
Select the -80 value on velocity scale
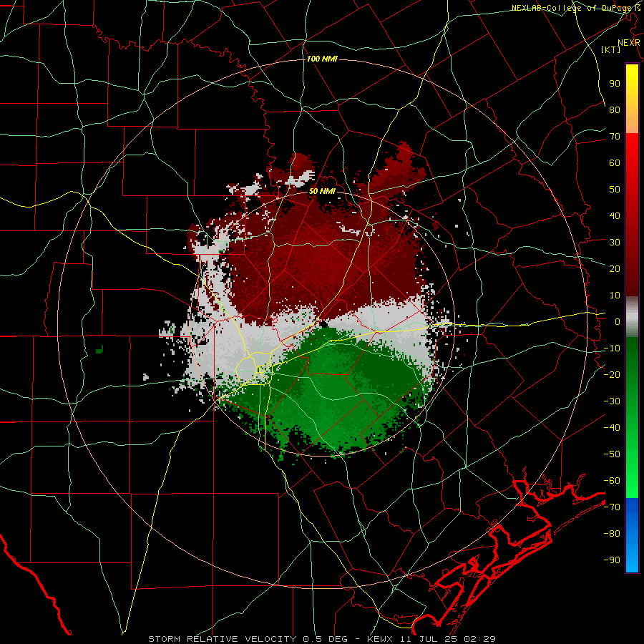click(x=612, y=534)
